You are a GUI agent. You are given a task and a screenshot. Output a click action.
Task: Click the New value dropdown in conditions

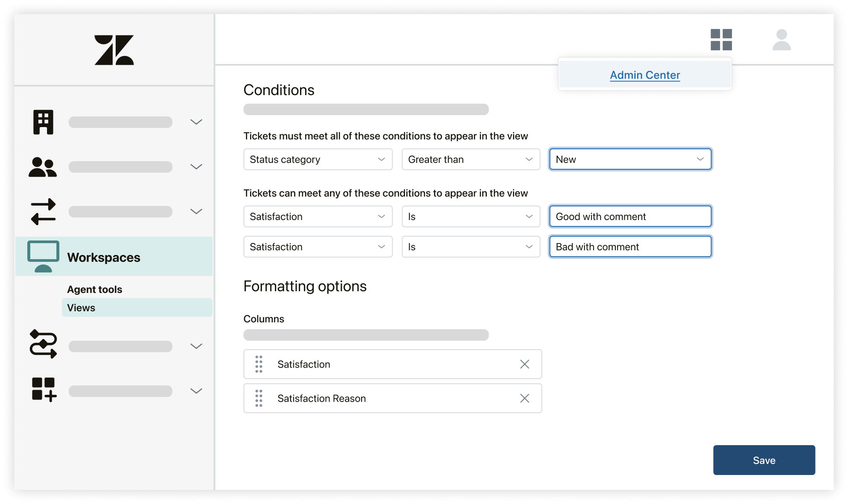pyautogui.click(x=629, y=159)
